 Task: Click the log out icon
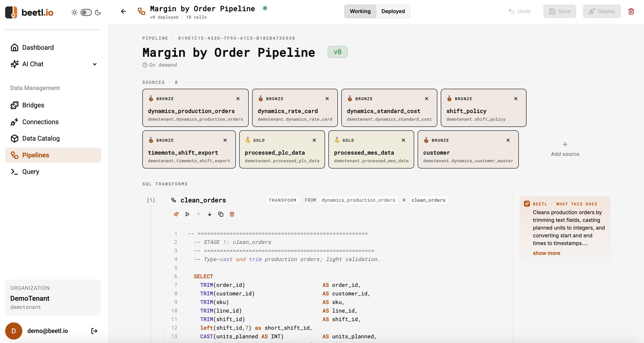[94, 331]
